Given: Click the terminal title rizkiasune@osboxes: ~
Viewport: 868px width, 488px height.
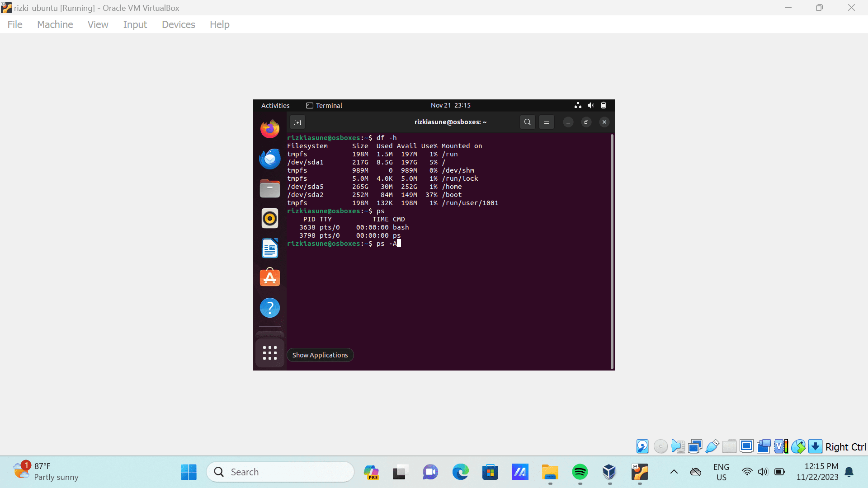Looking at the screenshot, I should pyautogui.click(x=450, y=122).
